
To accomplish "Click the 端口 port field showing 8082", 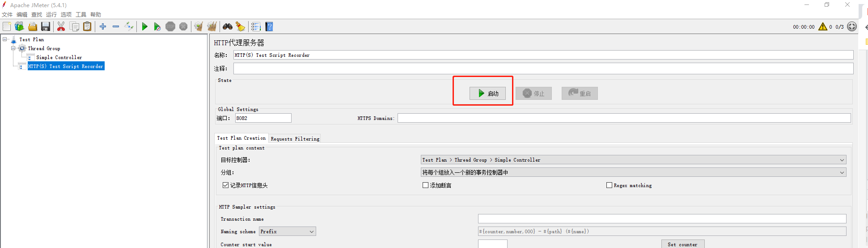I will tap(263, 118).
